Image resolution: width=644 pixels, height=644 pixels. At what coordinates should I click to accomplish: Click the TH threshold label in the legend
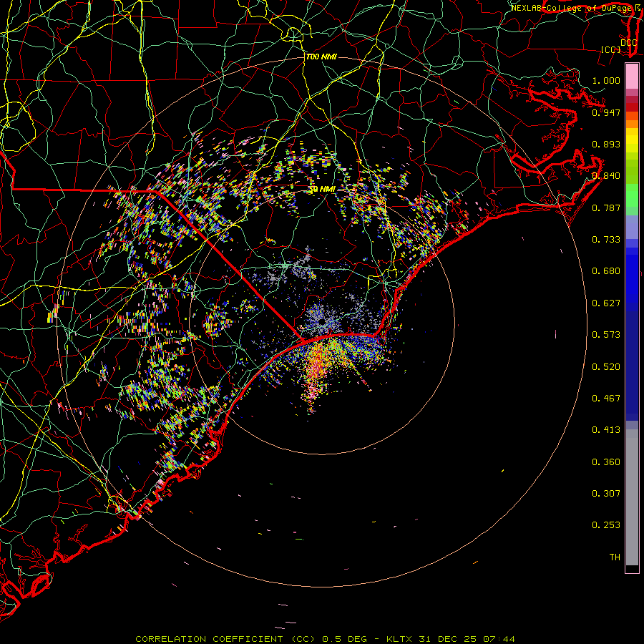point(615,557)
